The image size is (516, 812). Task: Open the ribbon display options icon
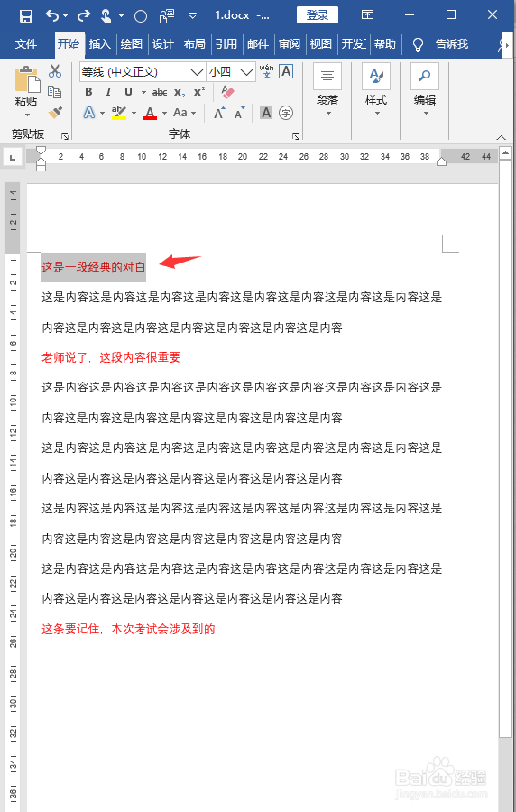[x=367, y=15]
